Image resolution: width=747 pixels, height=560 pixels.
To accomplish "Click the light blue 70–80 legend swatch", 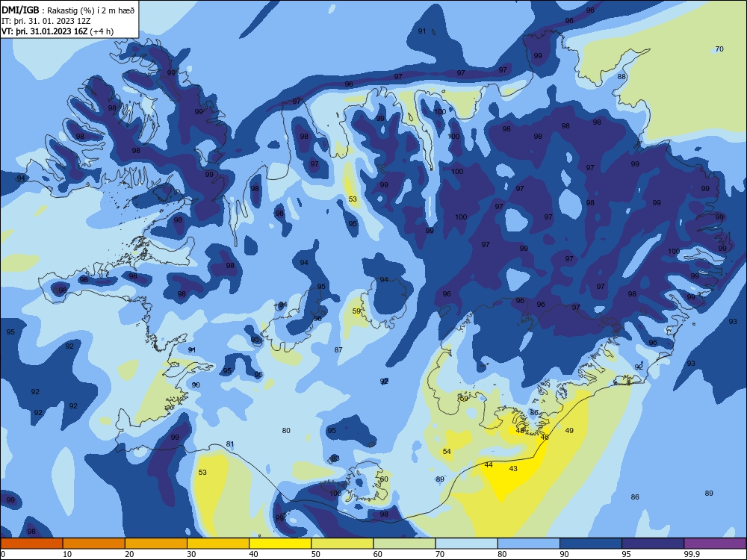I will (x=466, y=544).
